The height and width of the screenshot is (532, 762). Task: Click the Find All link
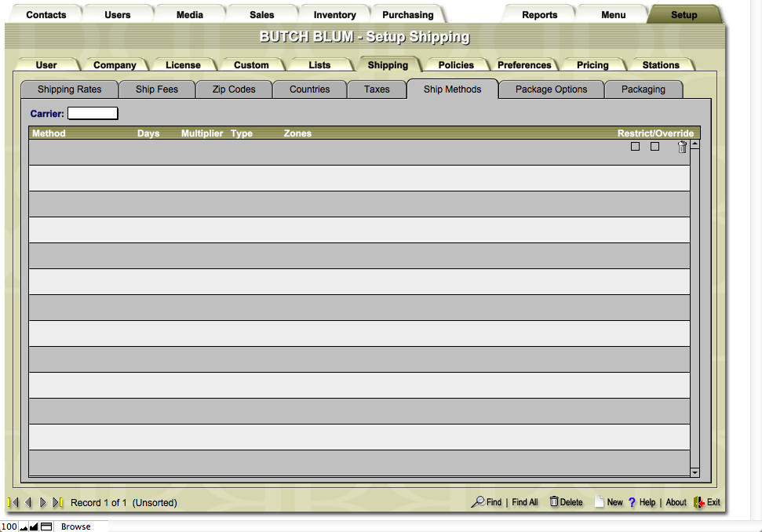pyautogui.click(x=525, y=502)
